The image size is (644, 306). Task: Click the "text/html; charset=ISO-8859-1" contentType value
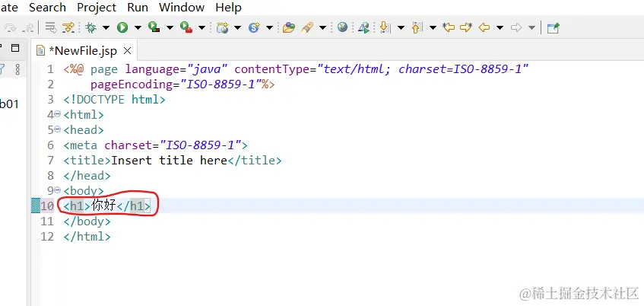click(x=422, y=69)
